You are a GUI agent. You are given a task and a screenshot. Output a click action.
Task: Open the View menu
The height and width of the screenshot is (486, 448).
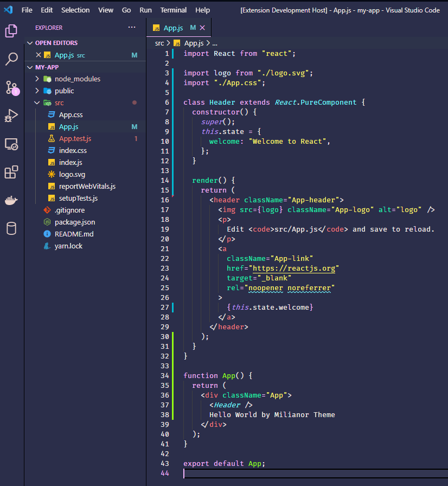point(106,10)
